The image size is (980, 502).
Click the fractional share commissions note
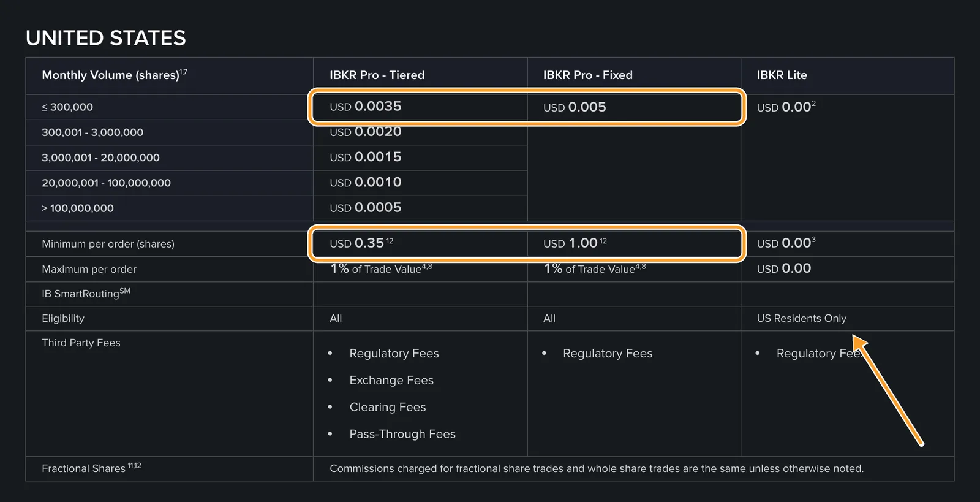[597, 469]
